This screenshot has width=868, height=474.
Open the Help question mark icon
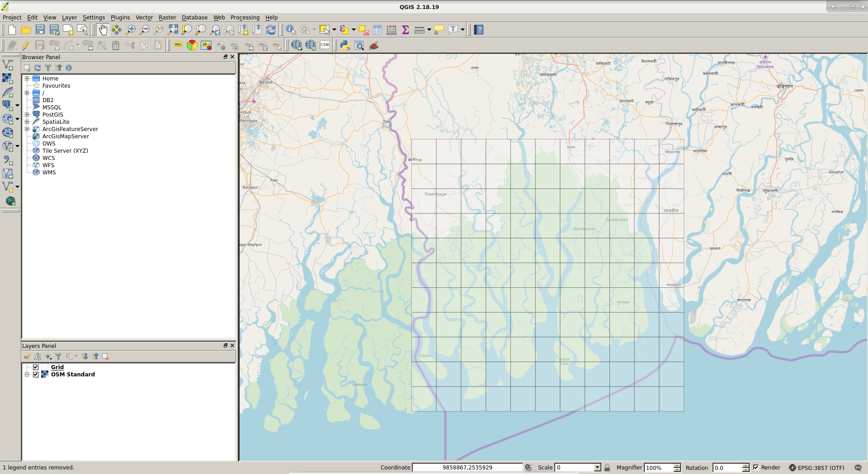(x=479, y=30)
